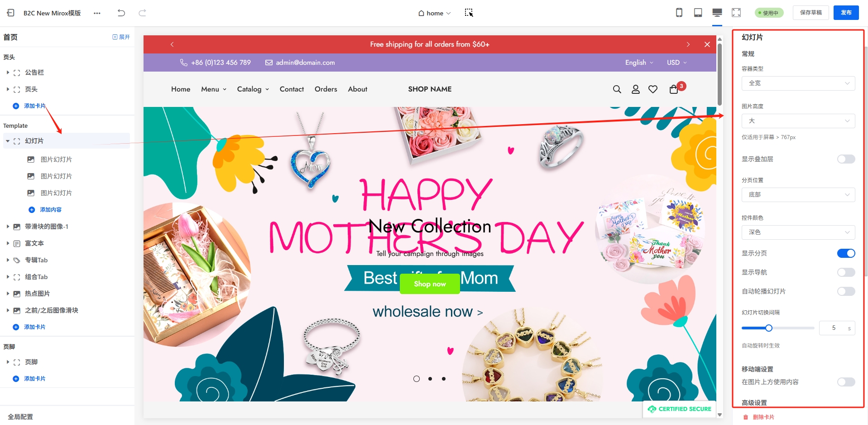
Task: Click the undo arrow icon
Action: click(x=121, y=13)
